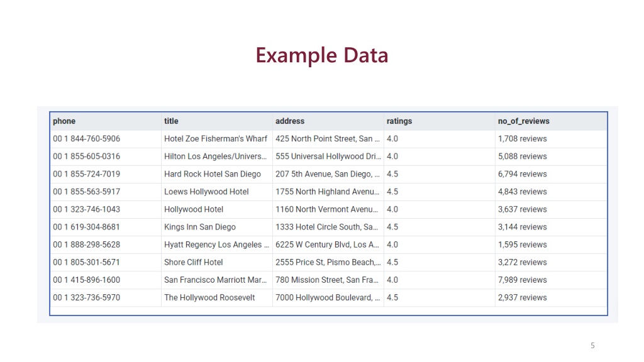
Task: Click phone number 00 1 323-746-1043
Action: pos(87,209)
